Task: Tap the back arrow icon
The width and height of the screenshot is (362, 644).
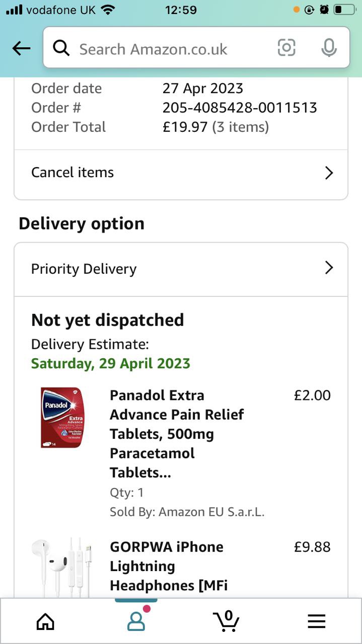Action: tap(21, 48)
